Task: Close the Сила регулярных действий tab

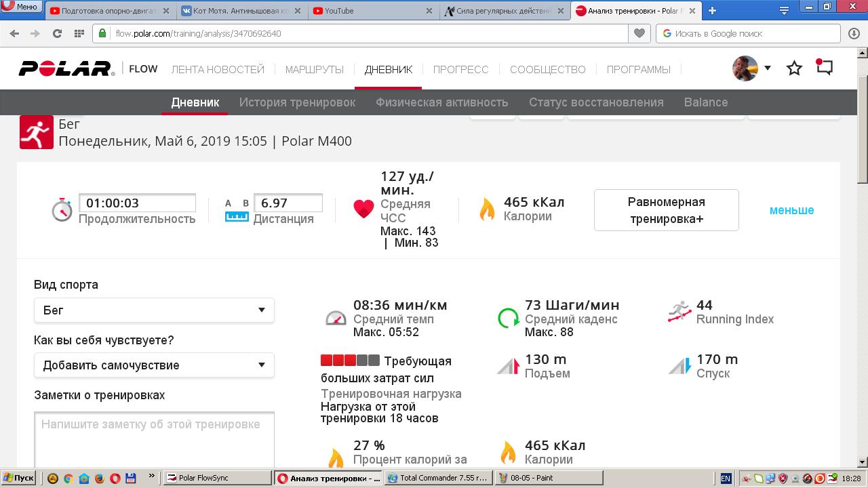Action: pyautogui.click(x=560, y=11)
